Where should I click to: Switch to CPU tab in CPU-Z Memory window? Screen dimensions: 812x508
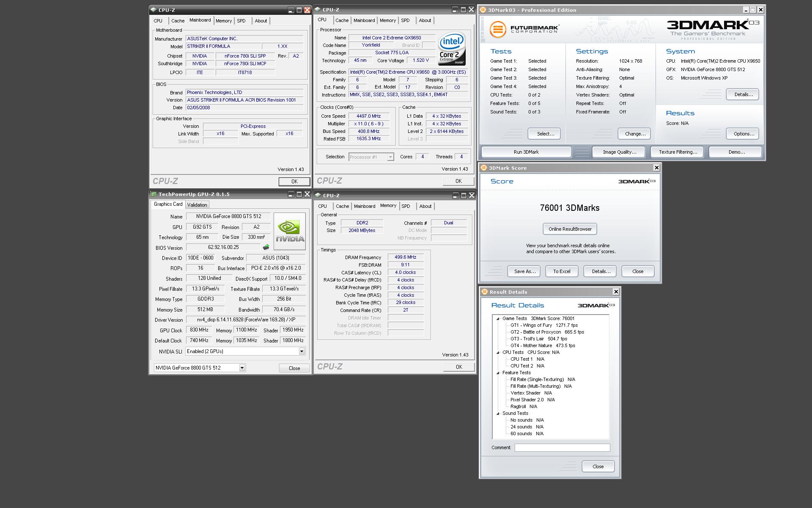(322, 206)
